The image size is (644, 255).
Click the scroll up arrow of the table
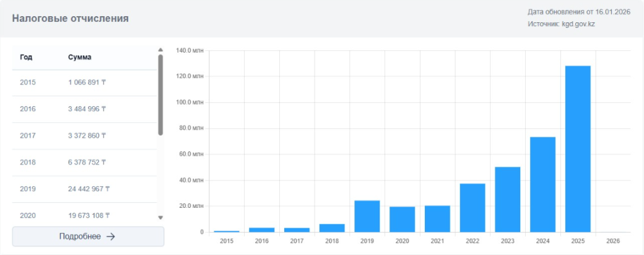click(160, 50)
